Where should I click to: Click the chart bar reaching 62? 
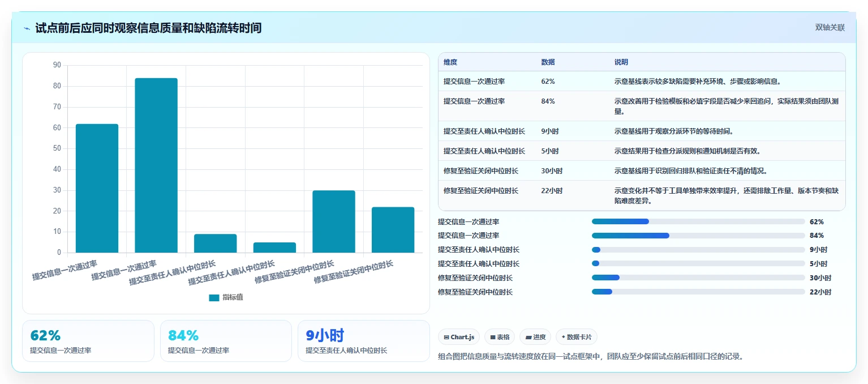pos(97,188)
